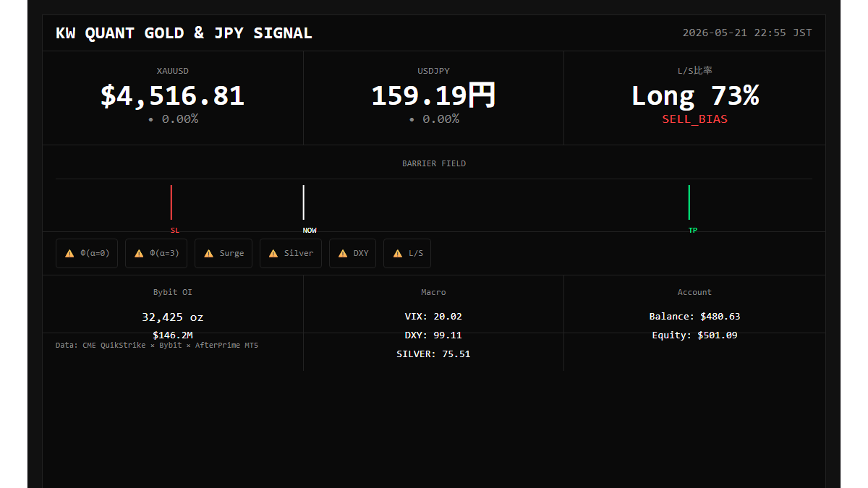Click the Balance: $480.63 value

tap(695, 317)
